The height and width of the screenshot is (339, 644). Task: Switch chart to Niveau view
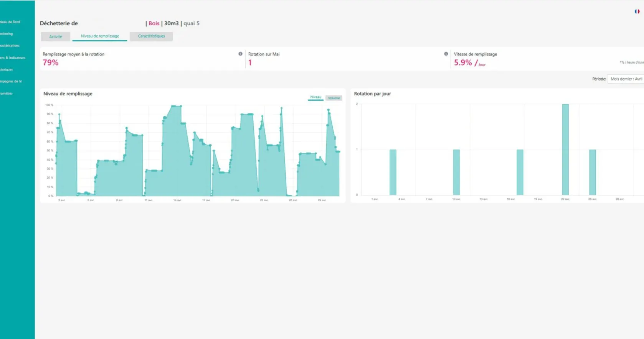[315, 97]
